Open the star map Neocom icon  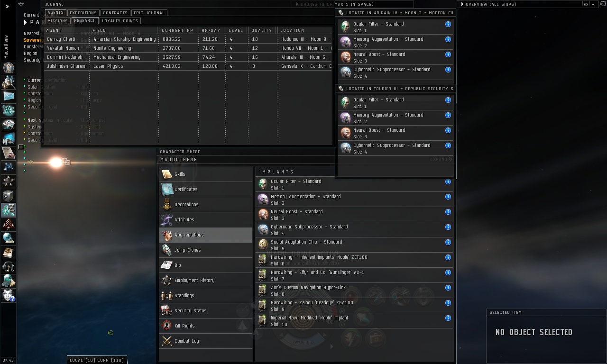click(8, 167)
